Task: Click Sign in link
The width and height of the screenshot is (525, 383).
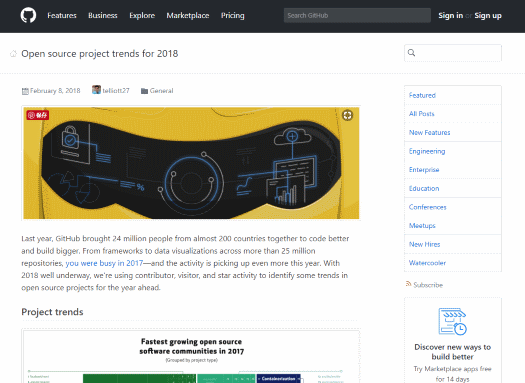Action: pos(451,15)
